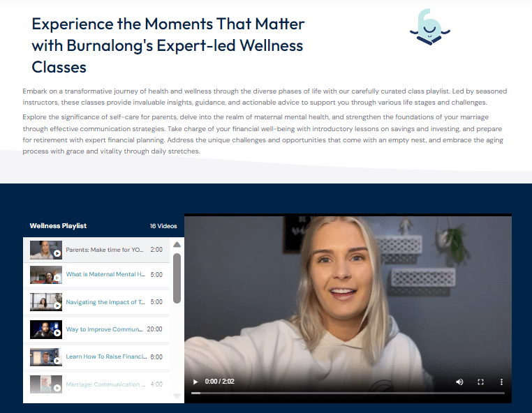Open 'Learn How To Raise Financi...' video

pos(105,356)
